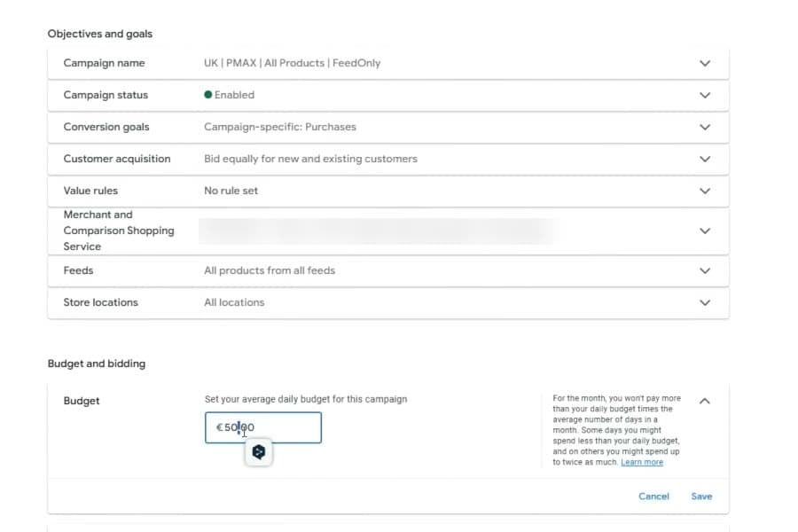The width and height of the screenshot is (798, 532).
Task: Click the 'Feeds' label
Action: (78, 270)
